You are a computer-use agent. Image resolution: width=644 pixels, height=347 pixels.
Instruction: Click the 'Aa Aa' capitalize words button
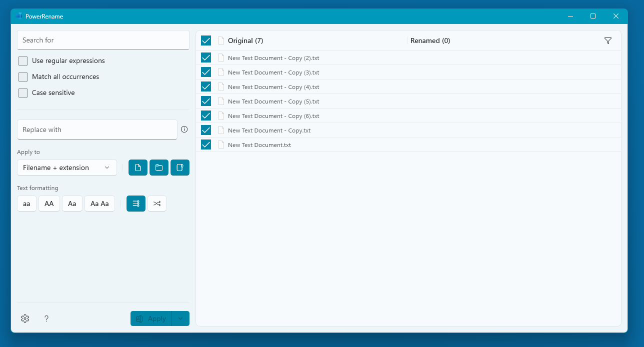click(x=99, y=203)
